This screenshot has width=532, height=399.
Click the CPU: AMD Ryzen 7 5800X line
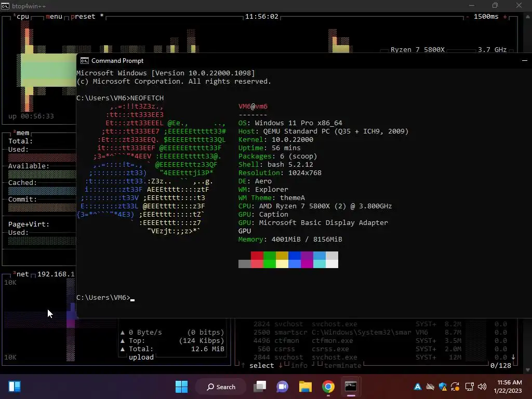tap(315, 206)
